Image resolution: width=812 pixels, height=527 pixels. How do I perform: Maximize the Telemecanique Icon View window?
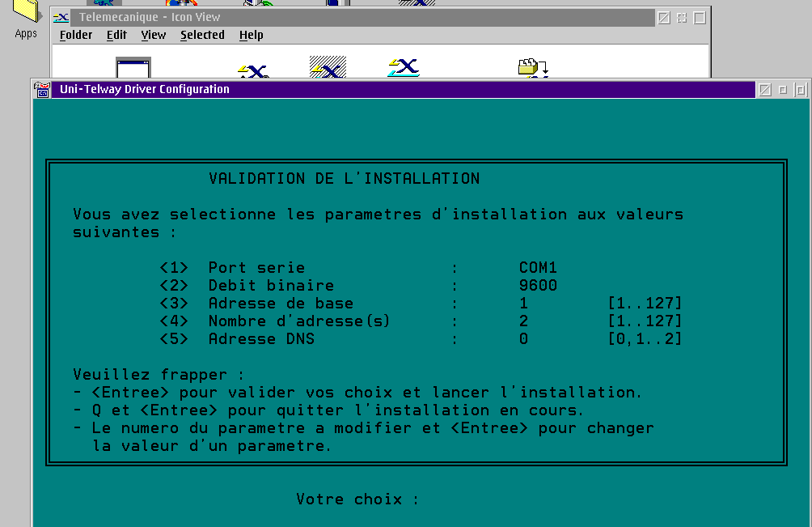pos(700,18)
